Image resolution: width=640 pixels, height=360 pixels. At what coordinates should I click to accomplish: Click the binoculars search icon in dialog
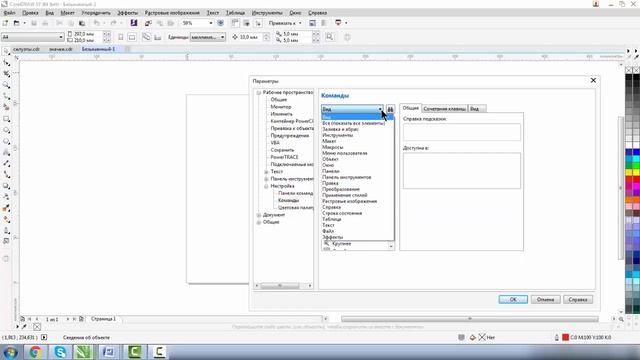[x=390, y=109]
